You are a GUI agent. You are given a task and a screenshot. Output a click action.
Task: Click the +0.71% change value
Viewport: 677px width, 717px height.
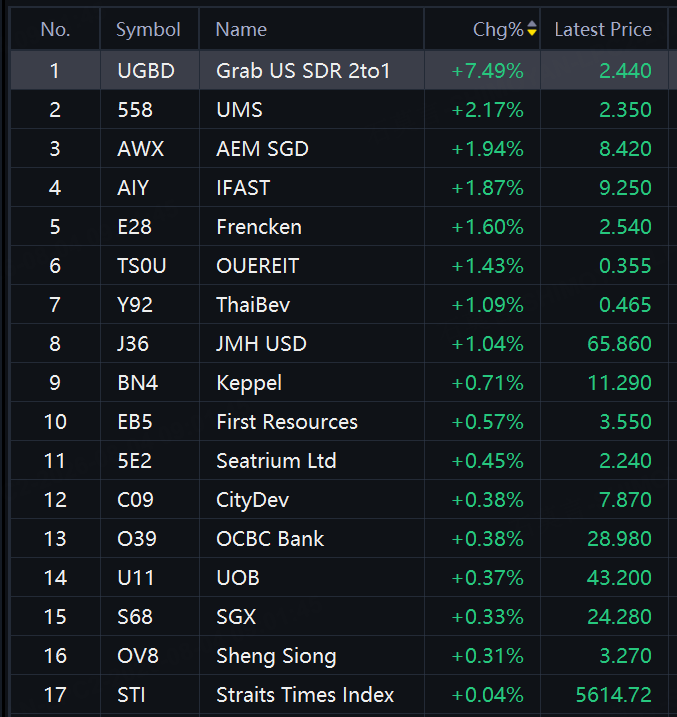(487, 383)
